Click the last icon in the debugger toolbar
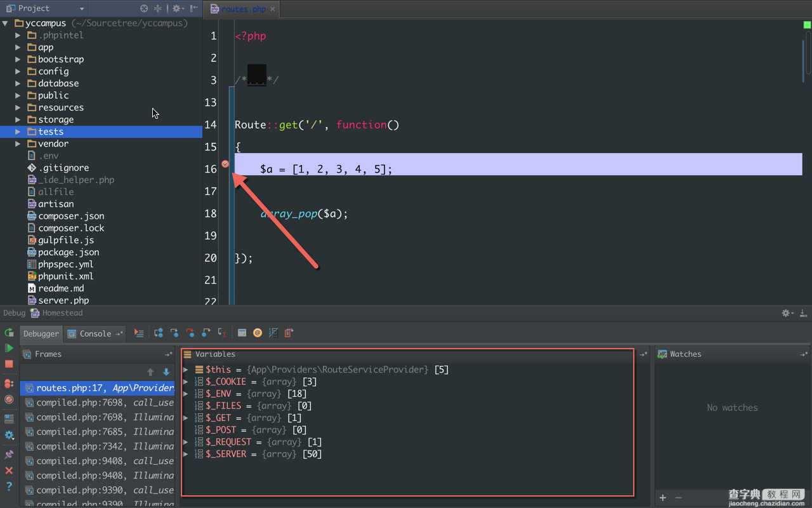The width and height of the screenshot is (812, 508). click(289, 333)
